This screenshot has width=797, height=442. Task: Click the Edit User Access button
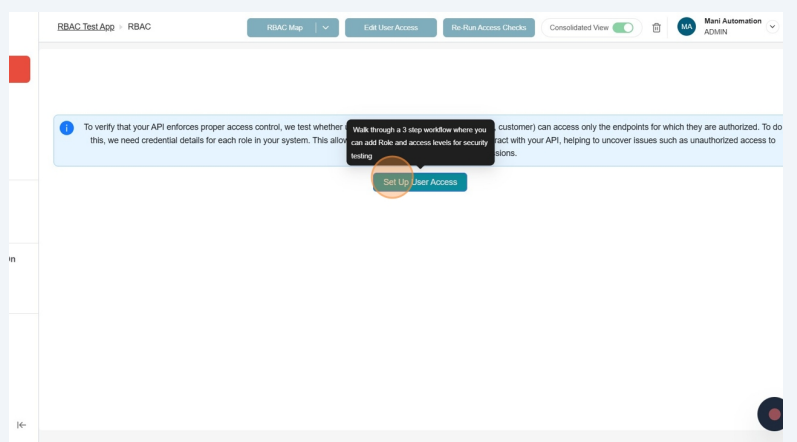[391, 27]
